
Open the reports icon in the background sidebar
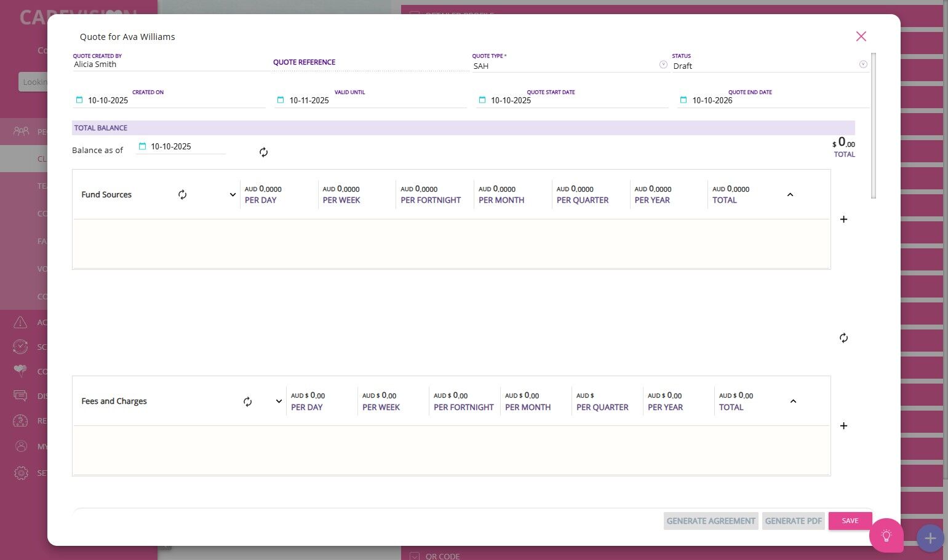pyautogui.click(x=20, y=420)
